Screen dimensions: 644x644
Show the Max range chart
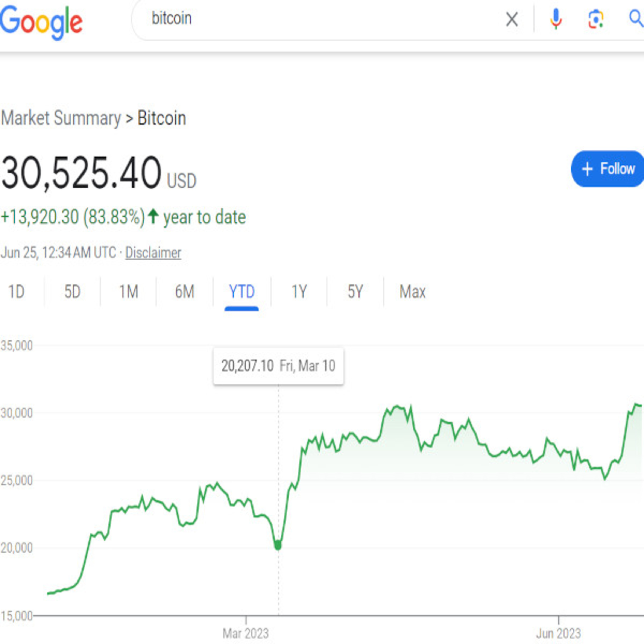[412, 292]
